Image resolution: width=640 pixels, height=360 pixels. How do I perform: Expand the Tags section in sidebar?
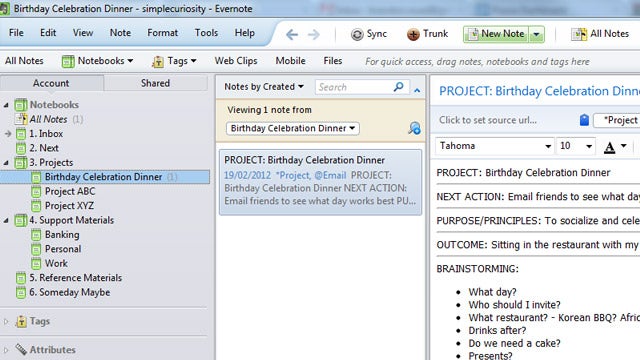6,321
